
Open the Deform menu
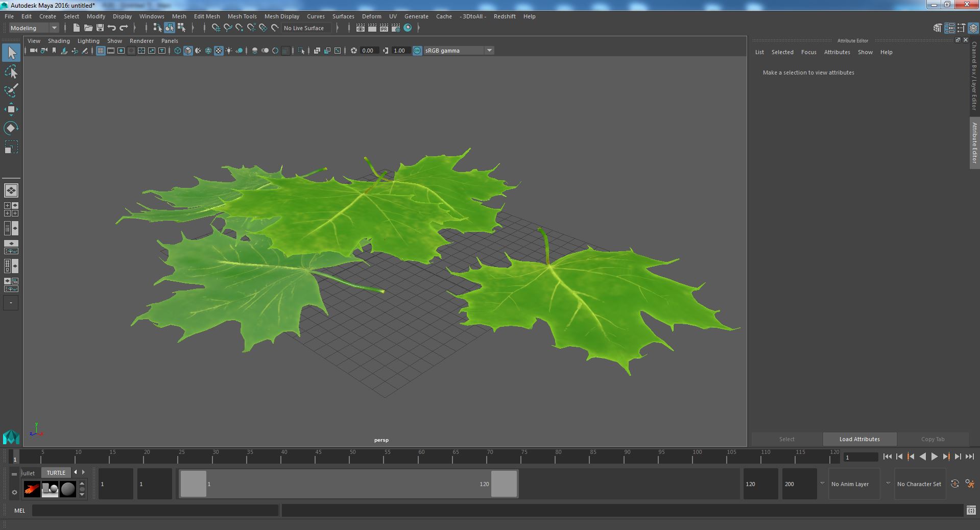pyautogui.click(x=372, y=16)
